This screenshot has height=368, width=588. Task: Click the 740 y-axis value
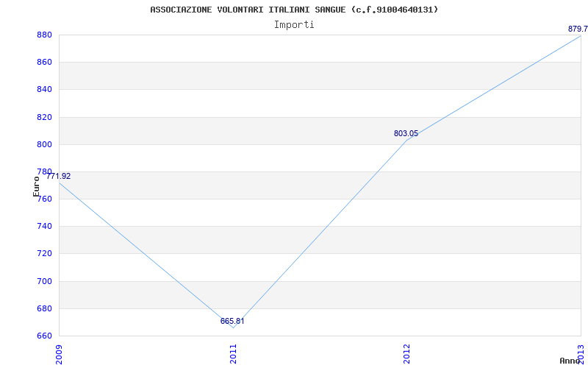[x=44, y=227]
